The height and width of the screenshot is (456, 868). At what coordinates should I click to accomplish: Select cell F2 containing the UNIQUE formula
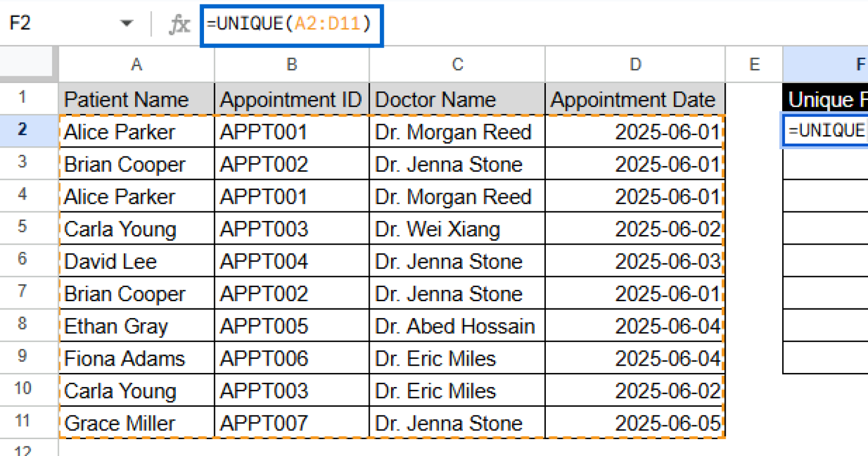[825, 131]
